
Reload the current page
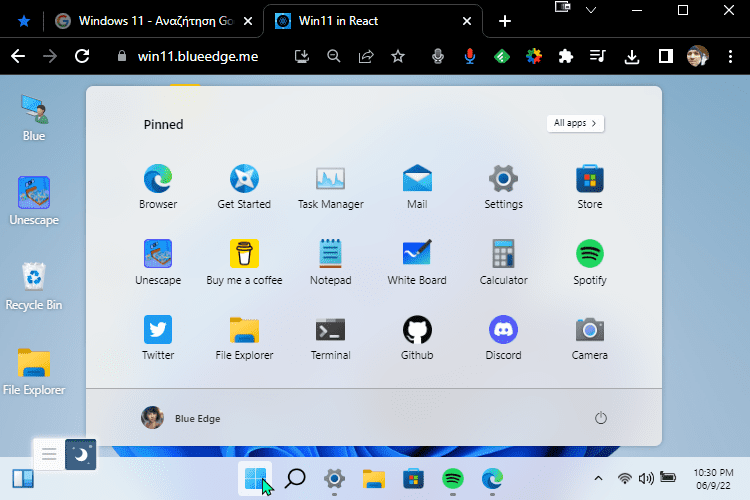click(82, 56)
